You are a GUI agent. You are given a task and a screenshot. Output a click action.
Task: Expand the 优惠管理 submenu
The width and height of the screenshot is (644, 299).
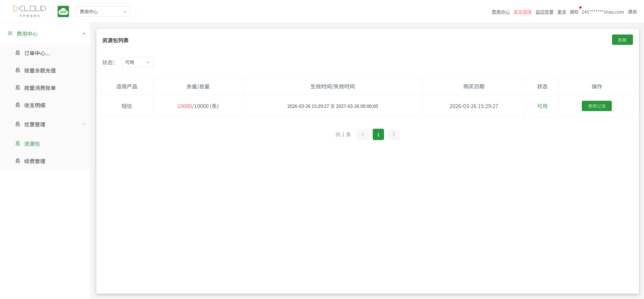[x=84, y=124]
